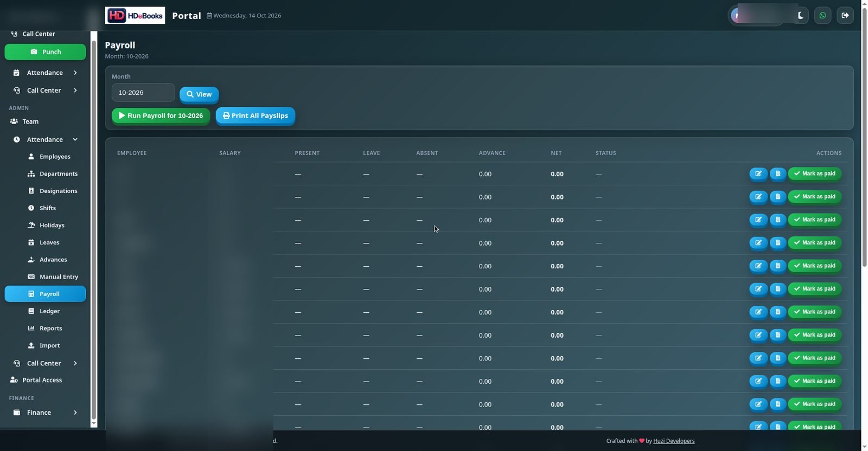Viewport: 868px width, 451px height.
Task: Open the Portal Access sidebar item
Action: coord(45,380)
